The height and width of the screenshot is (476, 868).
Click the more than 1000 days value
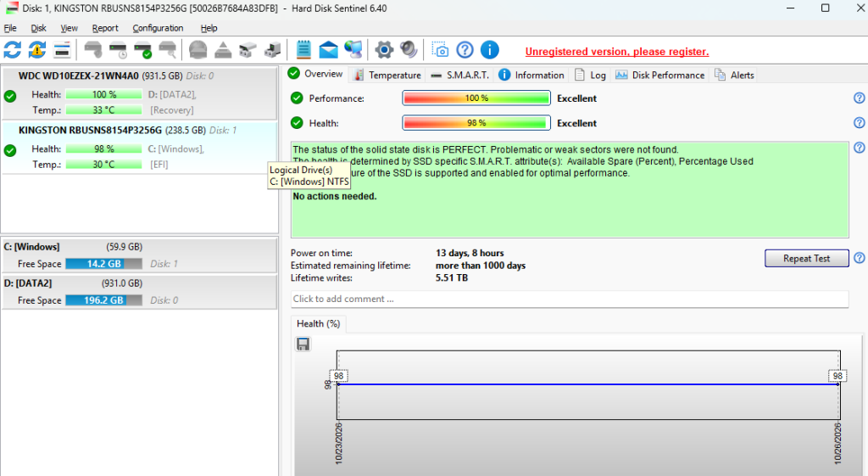pyautogui.click(x=481, y=266)
